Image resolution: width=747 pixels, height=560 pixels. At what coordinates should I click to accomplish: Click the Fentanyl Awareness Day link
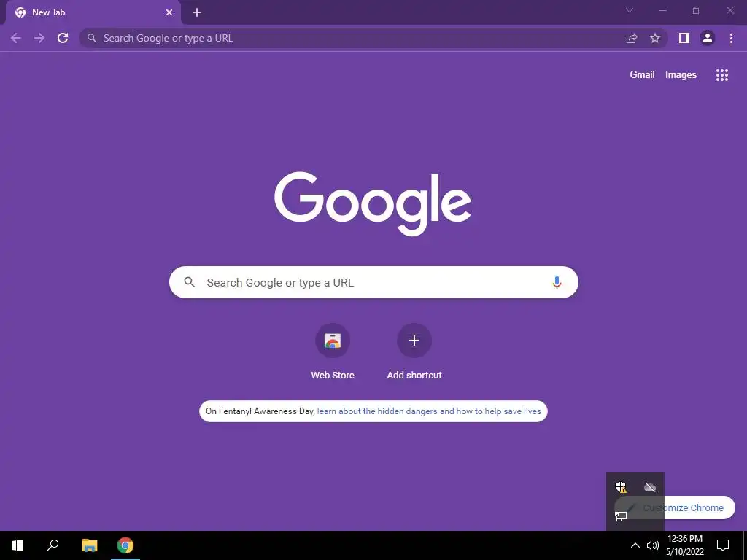[x=429, y=411]
